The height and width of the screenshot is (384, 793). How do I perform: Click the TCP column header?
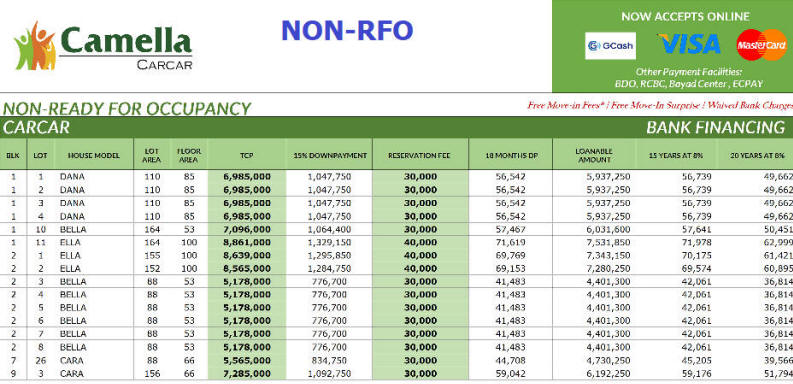coord(246,155)
